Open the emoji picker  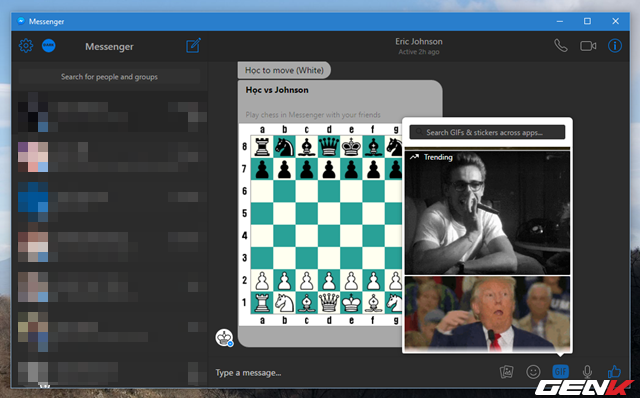533,372
